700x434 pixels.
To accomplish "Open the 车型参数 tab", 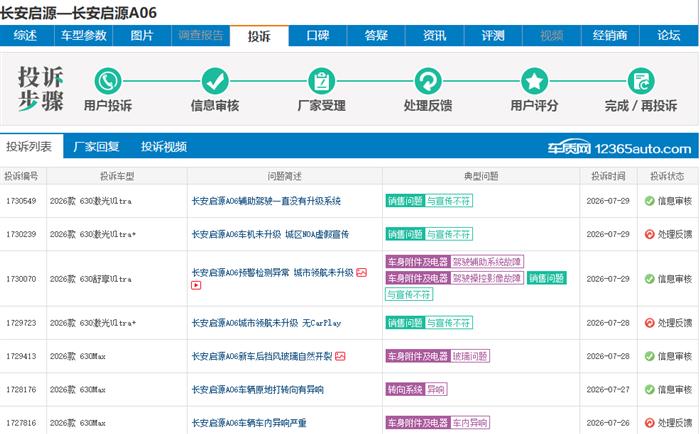I will coord(83,35).
